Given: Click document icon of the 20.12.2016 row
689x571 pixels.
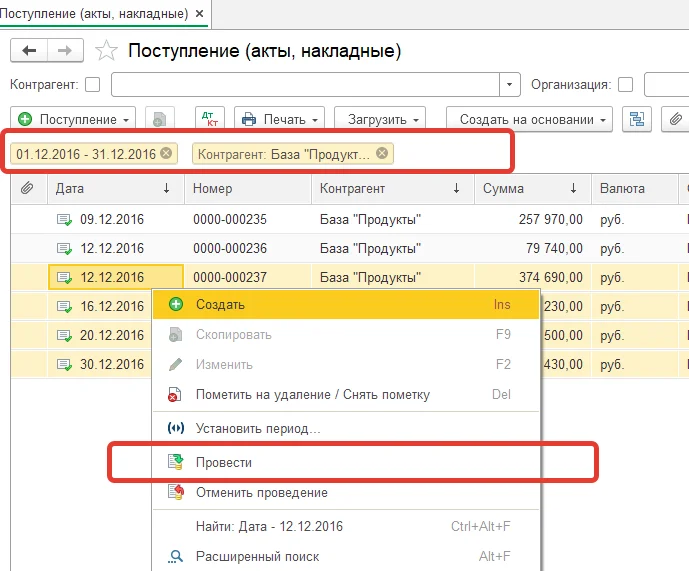Looking at the screenshot, I should click(x=65, y=335).
